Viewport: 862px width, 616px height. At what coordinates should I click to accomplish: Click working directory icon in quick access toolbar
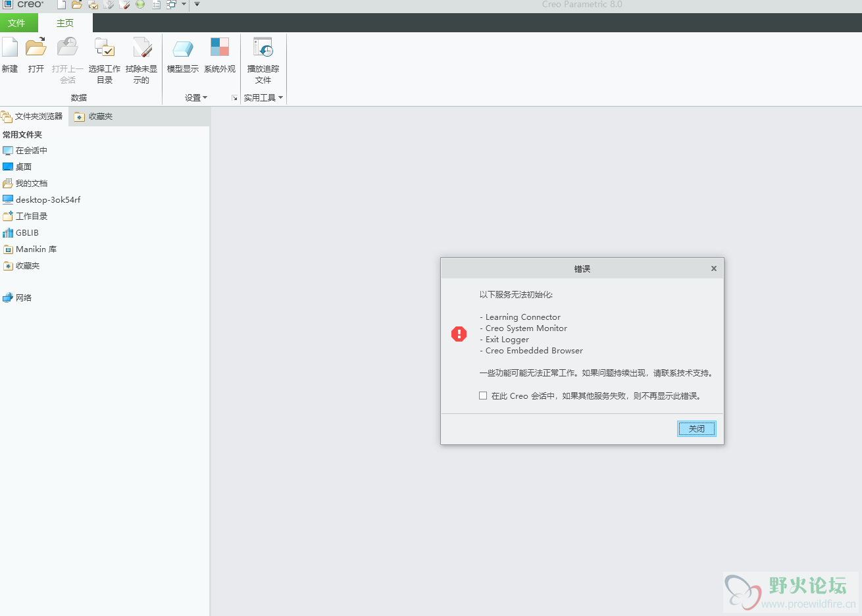[93, 5]
